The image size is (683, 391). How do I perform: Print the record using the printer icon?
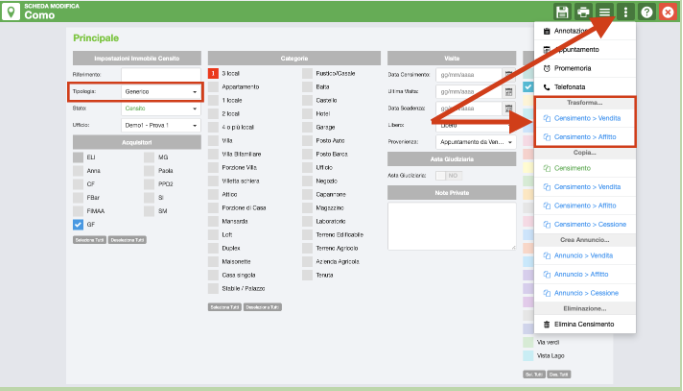(583, 12)
